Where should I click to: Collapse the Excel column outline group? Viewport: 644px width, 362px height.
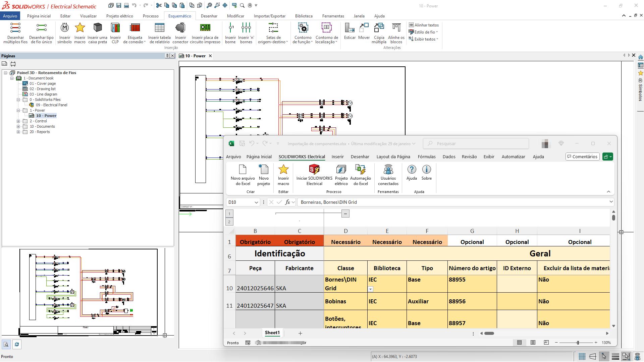coord(345,214)
